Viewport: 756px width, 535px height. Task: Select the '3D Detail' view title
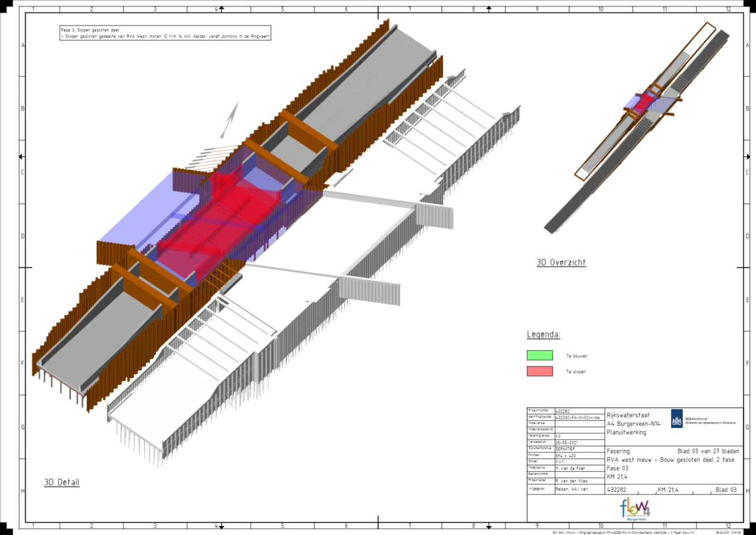click(x=61, y=482)
